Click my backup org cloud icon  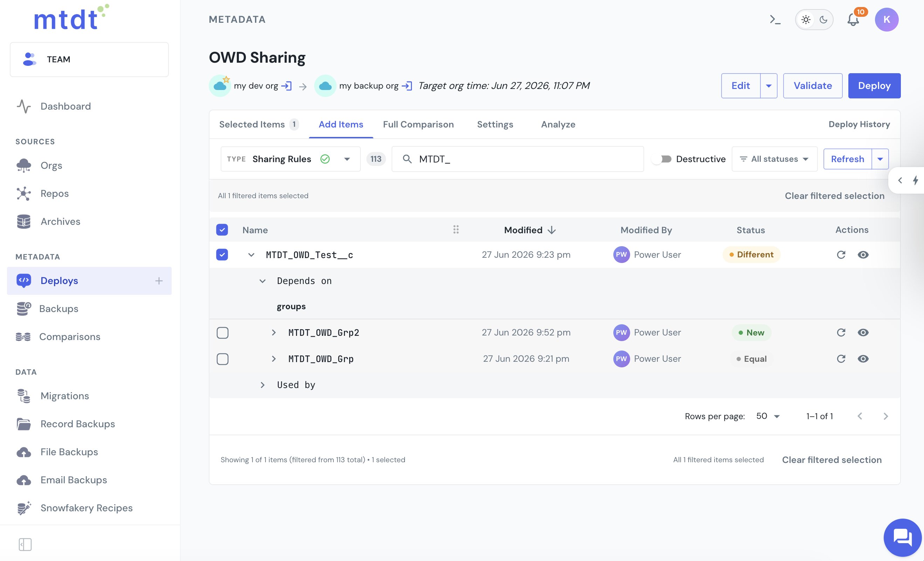point(325,86)
